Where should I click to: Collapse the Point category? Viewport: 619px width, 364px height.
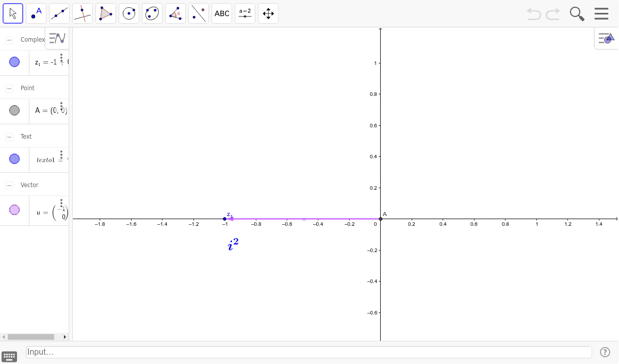pyautogui.click(x=9, y=88)
